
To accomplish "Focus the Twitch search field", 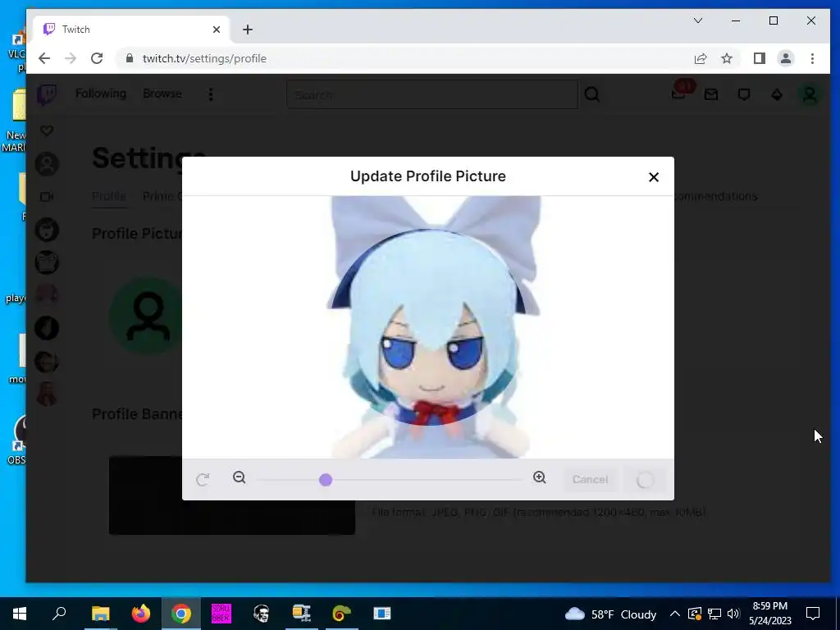I will point(432,95).
